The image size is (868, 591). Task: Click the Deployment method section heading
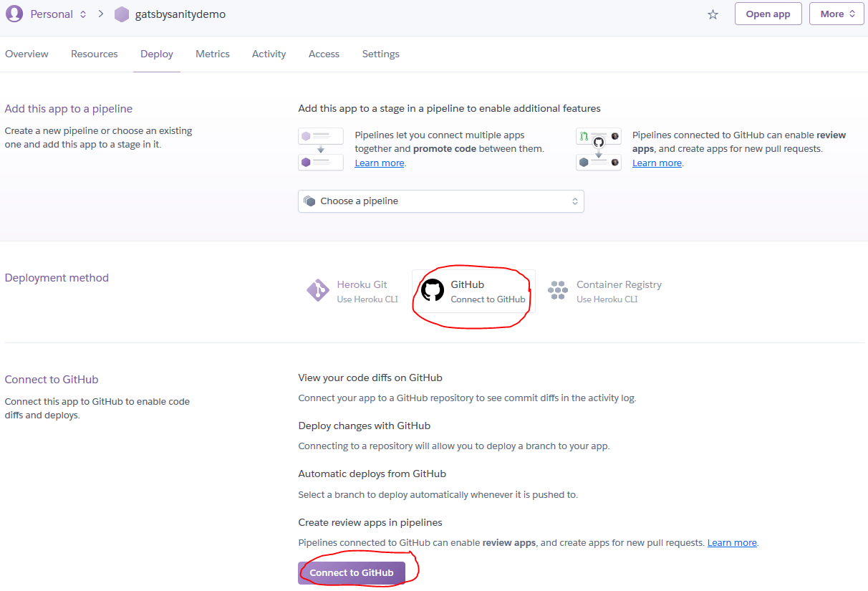point(57,278)
